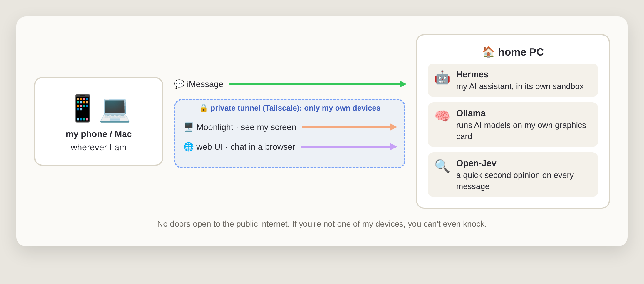644x284 pixels.
Task: Click the house icon beside home PC
Action: point(488,52)
